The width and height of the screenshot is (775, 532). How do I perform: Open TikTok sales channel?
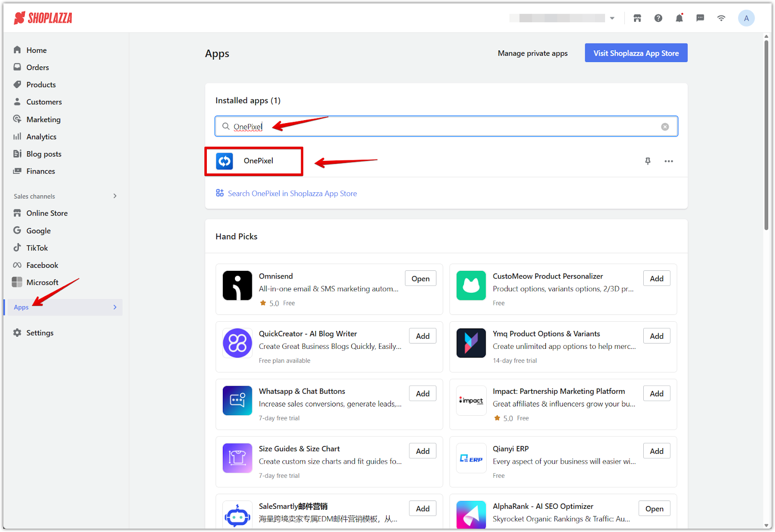(x=37, y=248)
